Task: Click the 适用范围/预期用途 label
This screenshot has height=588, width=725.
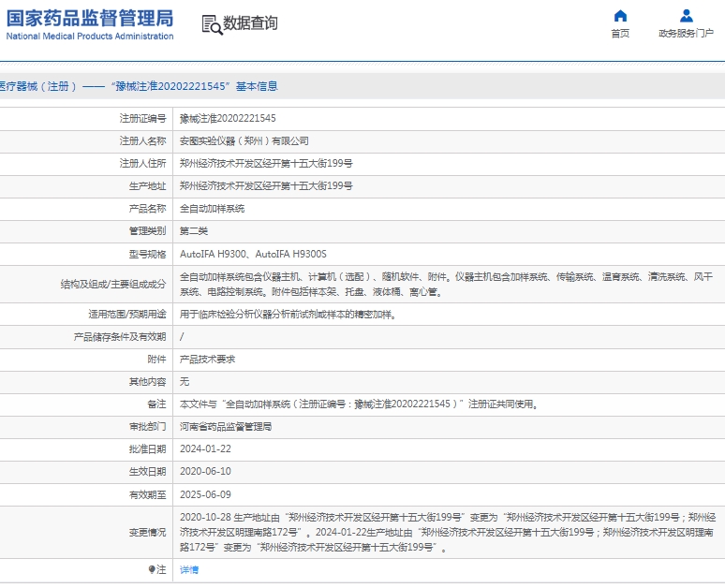Action: point(127,315)
